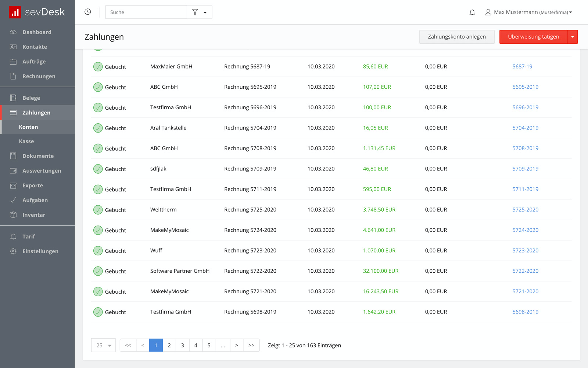The image size is (588, 368).
Task: Select the Exporte sidebar icon
Action: (x=13, y=185)
